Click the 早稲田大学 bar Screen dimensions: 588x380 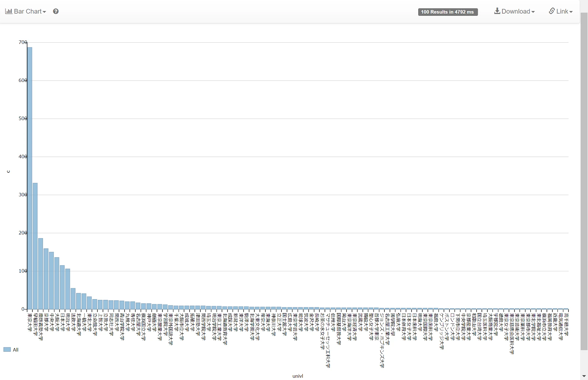tap(35, 246)
